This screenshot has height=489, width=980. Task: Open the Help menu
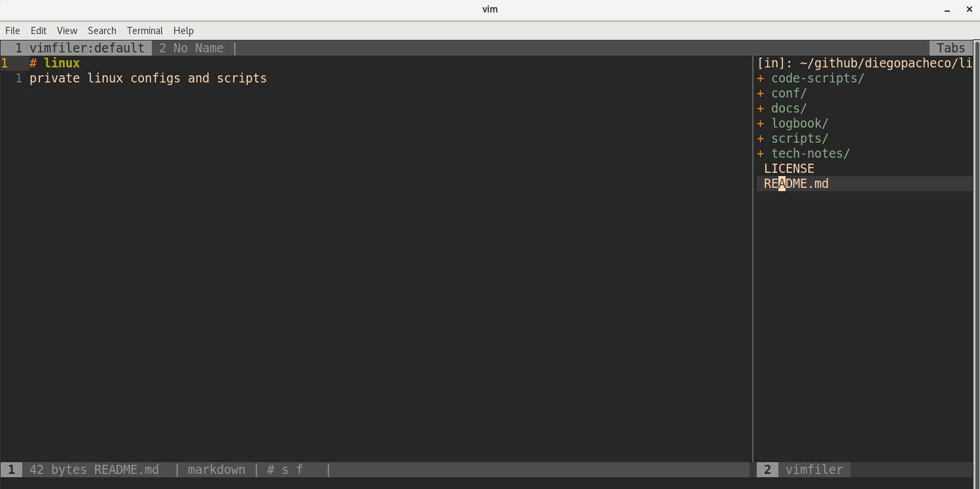183,31
